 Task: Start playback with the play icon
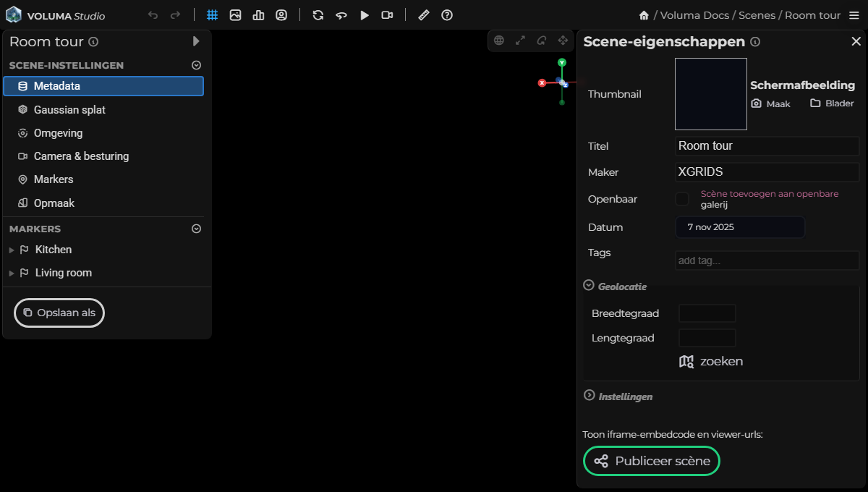tap(364, 15)
